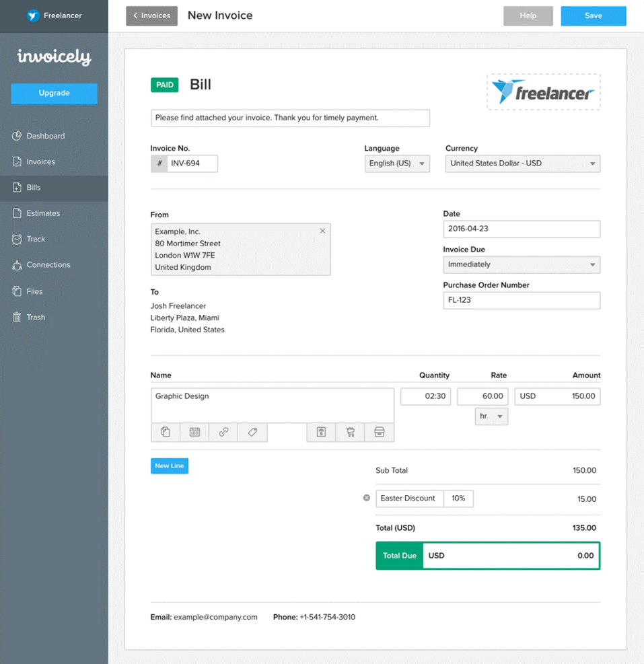Switch to the Bills section
This screenshot has width=644, height=664.
point(30,188)
